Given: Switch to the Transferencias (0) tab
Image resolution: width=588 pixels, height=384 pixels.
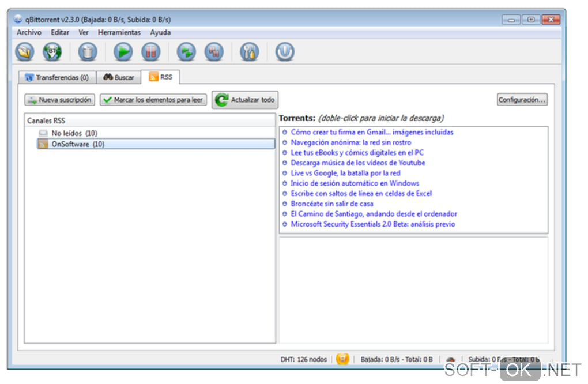Looking at the screenshot, I should (x=57, y=77).
